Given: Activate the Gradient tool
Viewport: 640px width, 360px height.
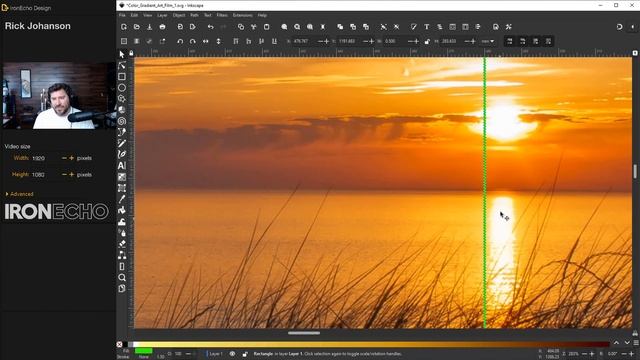Looking at the screenshot, I should click(x=122, y=177).
